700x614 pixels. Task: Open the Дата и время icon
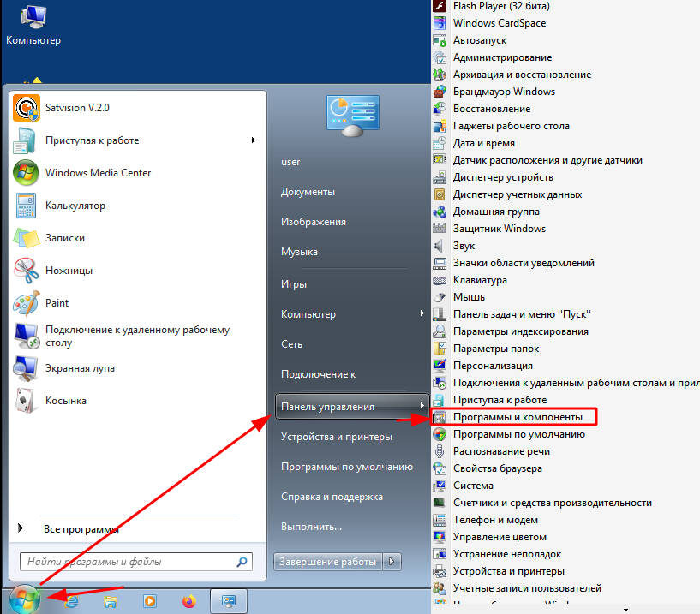pyautogui.click(x=440, y=143)
